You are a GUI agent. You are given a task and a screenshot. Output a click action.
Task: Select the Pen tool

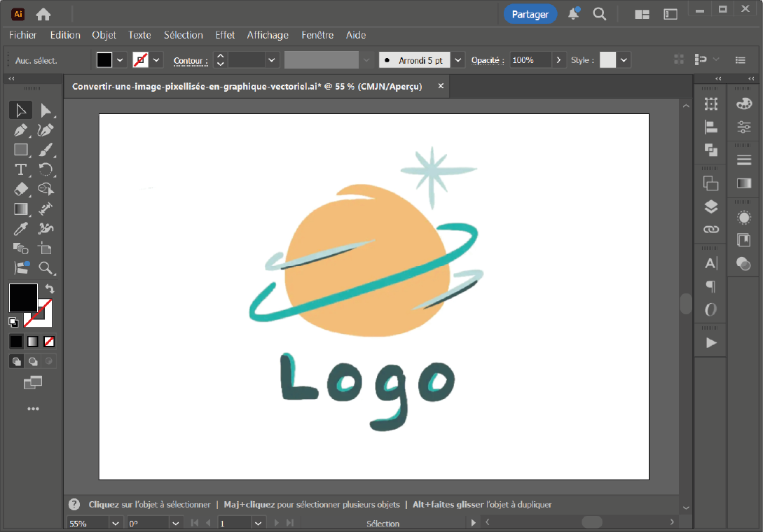pyautogui.click(x=21, y=130)
